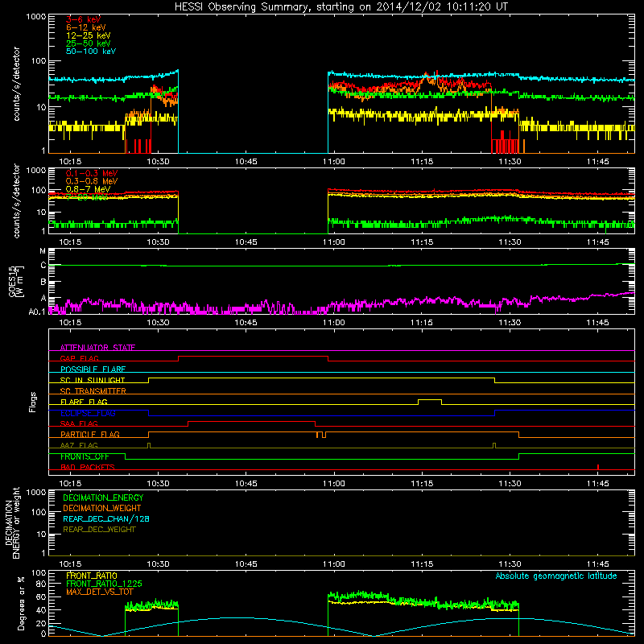Viewport: 644px width, 644px height.
Task: Select the red 3-6 keV legend label
Action: click(84, 19)
